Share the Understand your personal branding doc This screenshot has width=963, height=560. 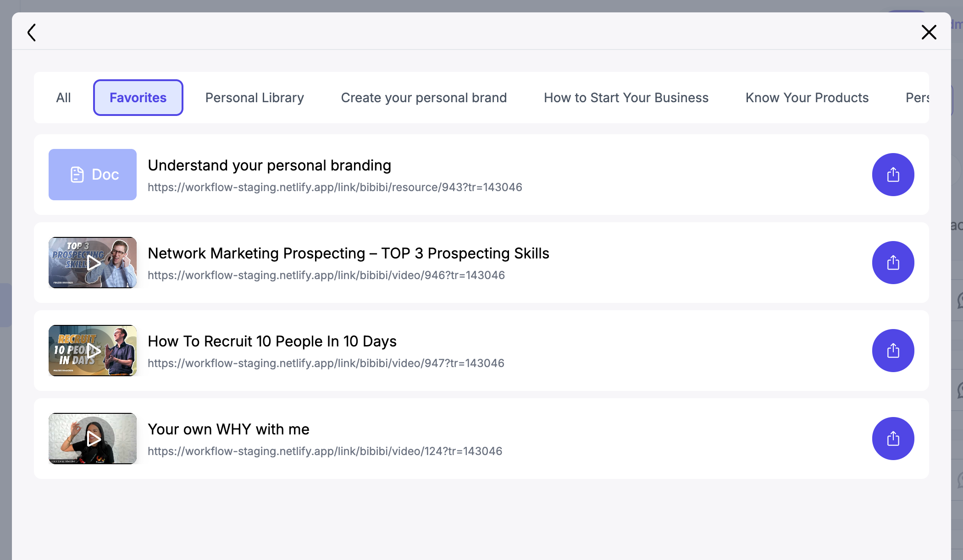893,175
